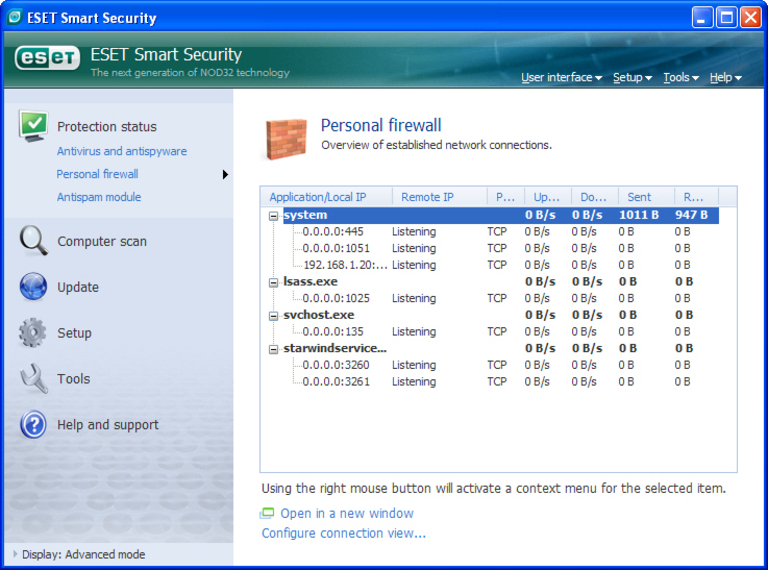Sort by the R... received column header
The width and height of the screenshot is (768, 570).
click(x=696, y=197)
